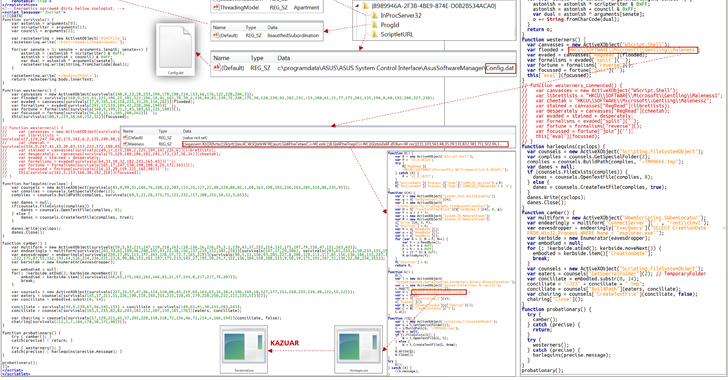Select the Maleness value name
Viewport: 728px width, 380px height.
tap(136, 144)
